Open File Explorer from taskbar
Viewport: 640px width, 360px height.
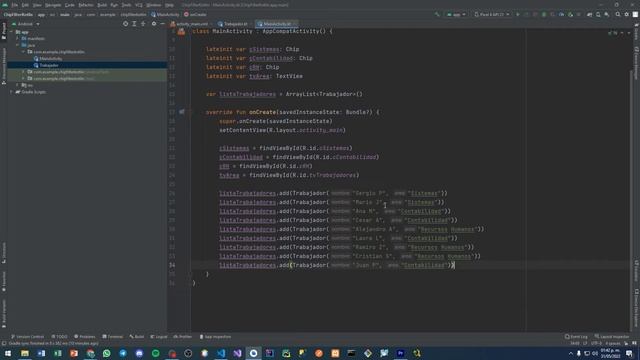(x=25, y=353)
